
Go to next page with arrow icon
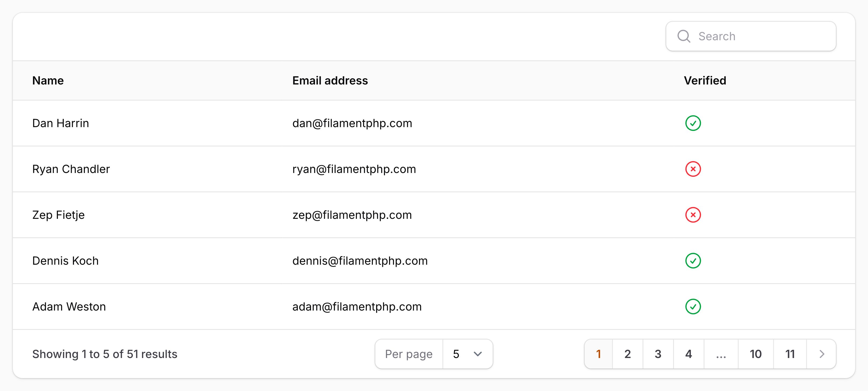(821, 354)
